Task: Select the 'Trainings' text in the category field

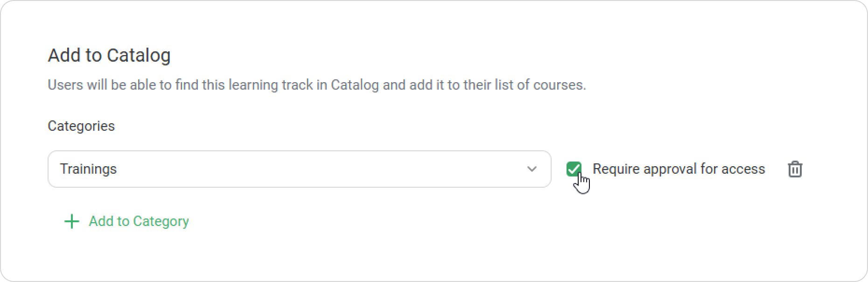Action: (x=88, y=169)
